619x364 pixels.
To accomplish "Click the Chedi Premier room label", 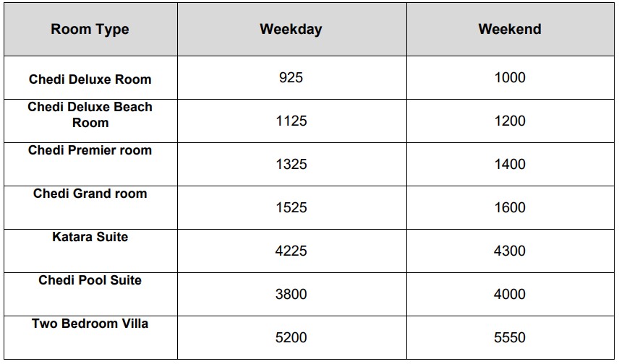I will coord(90,150).
